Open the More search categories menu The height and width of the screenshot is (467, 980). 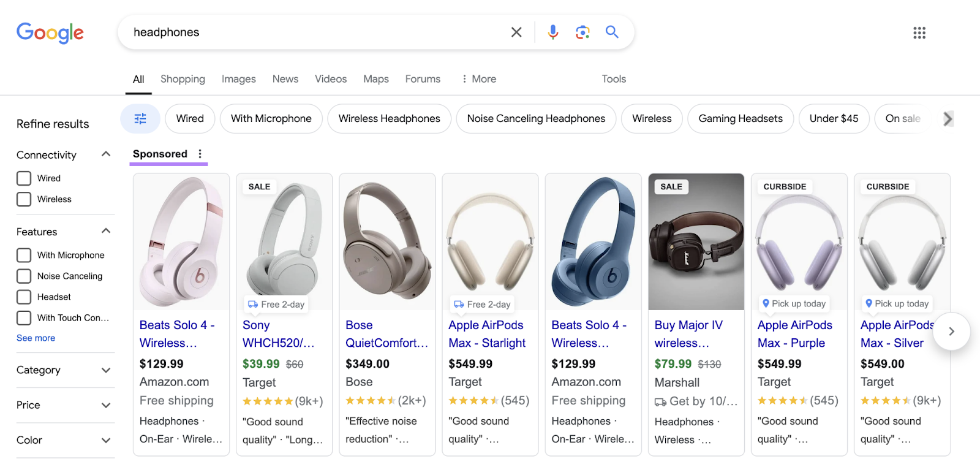pos(478,79)
